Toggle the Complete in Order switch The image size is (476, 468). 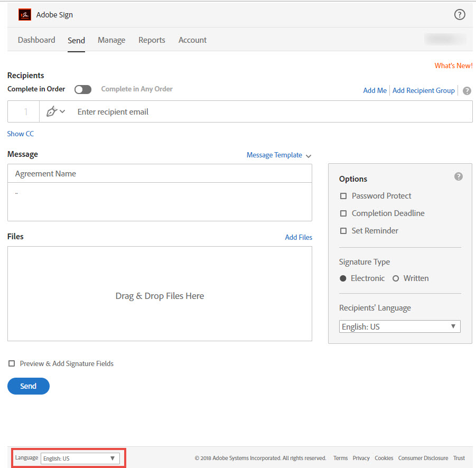(83, 89)
